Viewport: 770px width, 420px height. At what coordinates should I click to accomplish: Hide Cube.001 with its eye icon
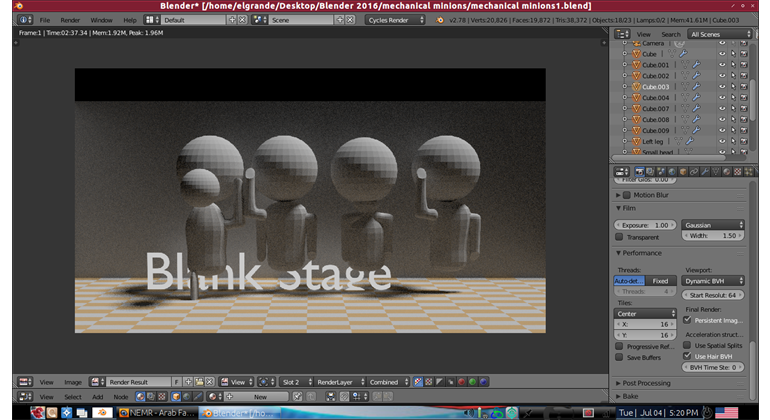click(x=722, y=65)
